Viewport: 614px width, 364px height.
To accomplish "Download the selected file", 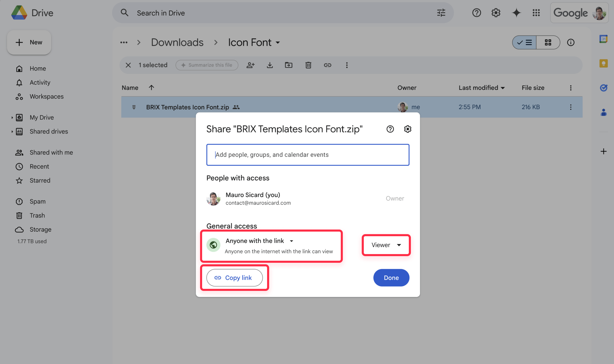I will coord(270,65).
